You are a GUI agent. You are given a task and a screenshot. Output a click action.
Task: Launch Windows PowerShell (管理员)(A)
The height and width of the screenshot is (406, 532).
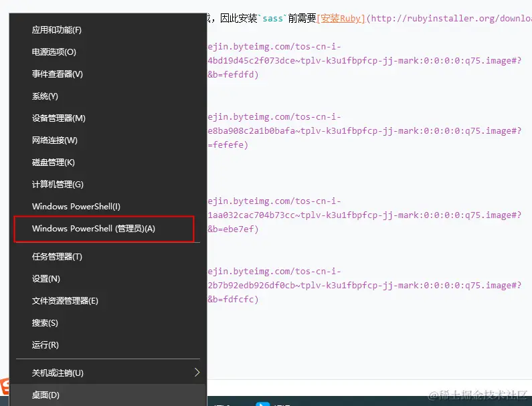tap(108, 229)
